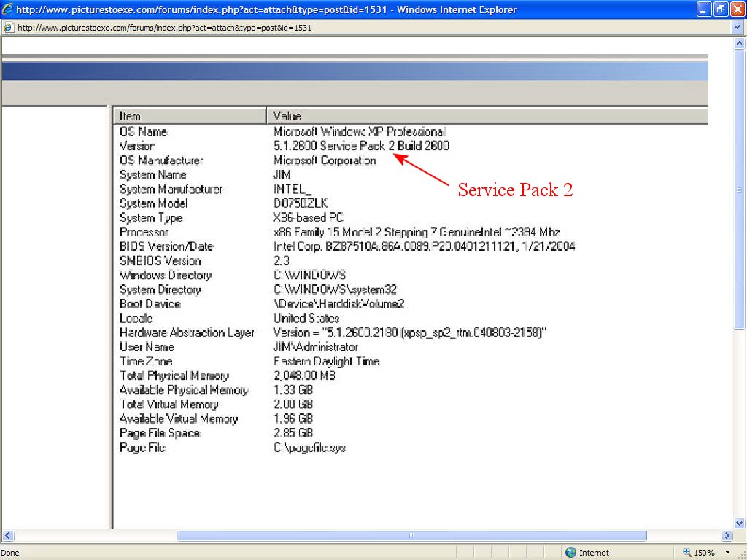
Task: Click the '1.96 GB' available virtual memory value
Action: click(x=293, y=419)
